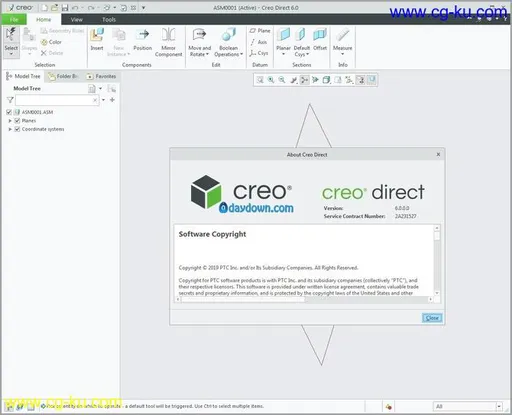This screenshot has height=415, width=512.
Task: Open the Move and Rotate dropdown arrow
Action: point(207,54)
